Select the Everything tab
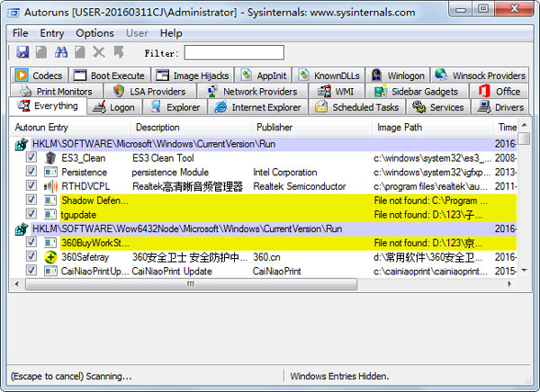This screenshot has width=540, height=392. coord(48,106)
